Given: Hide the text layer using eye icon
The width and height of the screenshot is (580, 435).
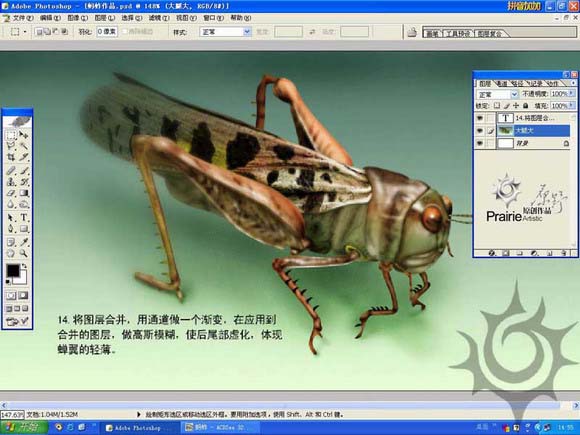Looking at the screenshot, I should [480, 118].
